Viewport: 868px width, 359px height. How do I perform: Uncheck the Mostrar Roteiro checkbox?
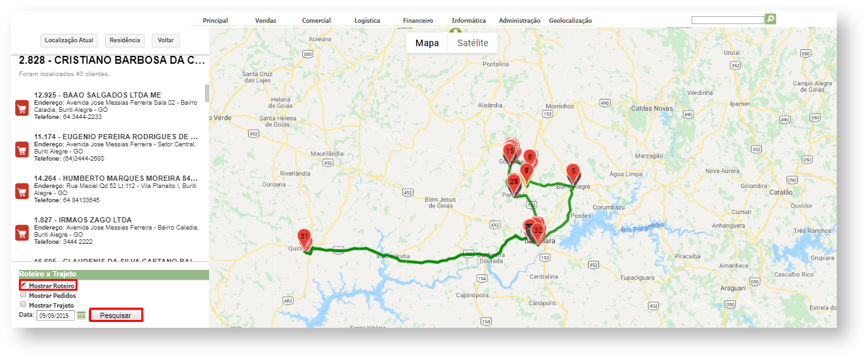[x=23, y=285]
